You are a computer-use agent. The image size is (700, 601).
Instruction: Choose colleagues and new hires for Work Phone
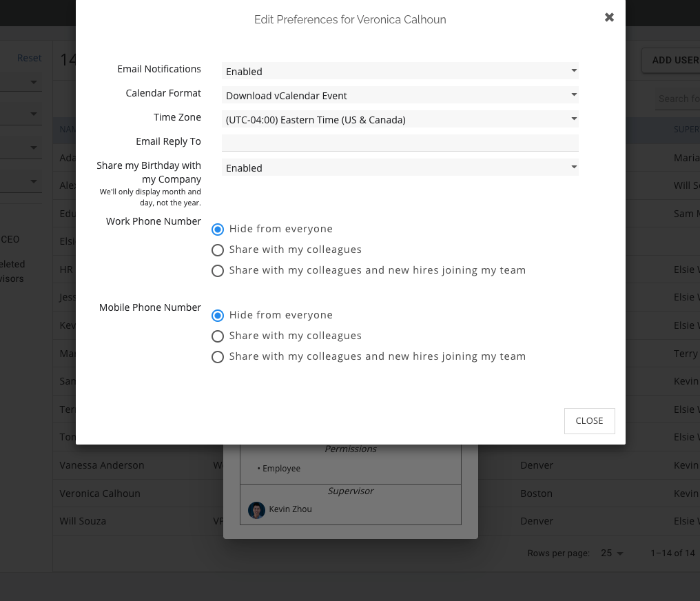coord(218,271)
